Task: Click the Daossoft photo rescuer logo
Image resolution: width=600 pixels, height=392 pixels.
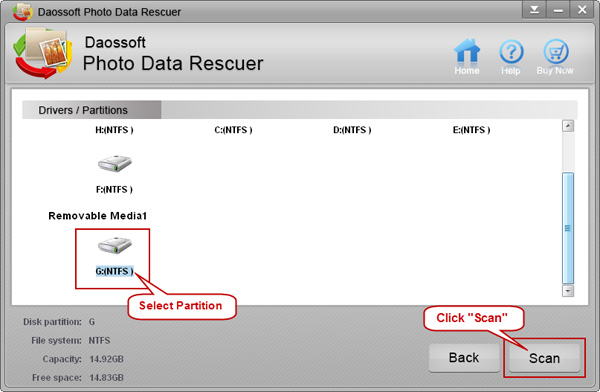Action: pos(42,53)
